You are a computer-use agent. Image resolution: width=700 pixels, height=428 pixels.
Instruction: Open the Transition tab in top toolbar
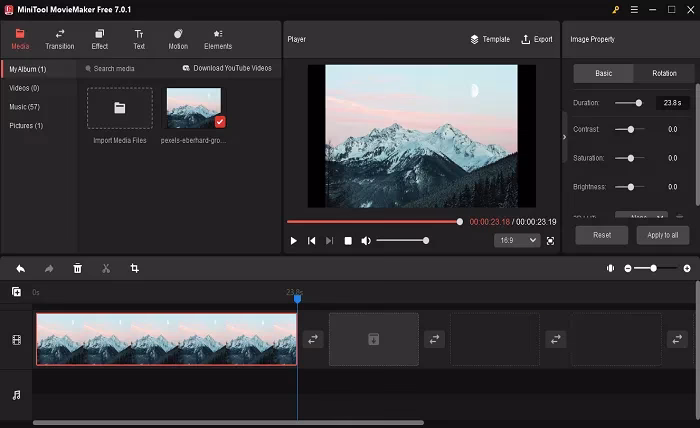[59, 39]
